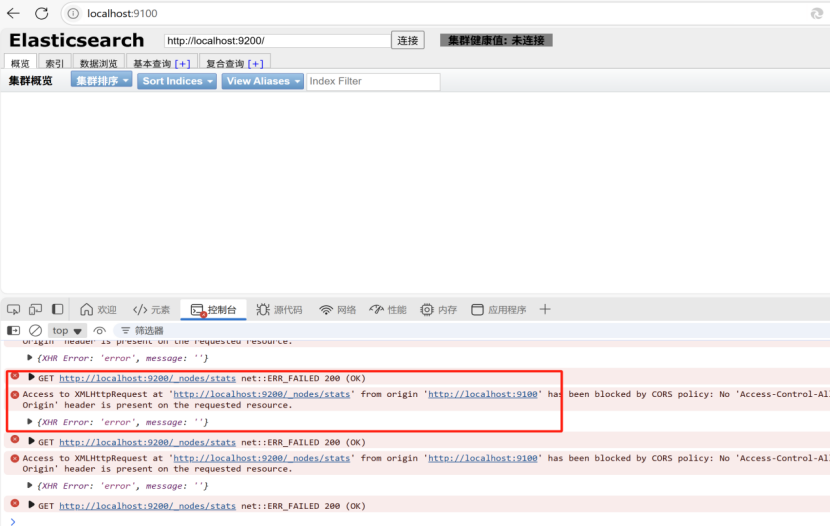Viewport: 830px width, 526px height.
Task: Toggle the device emulation icon in DevTools
Action: pos(35,309)
